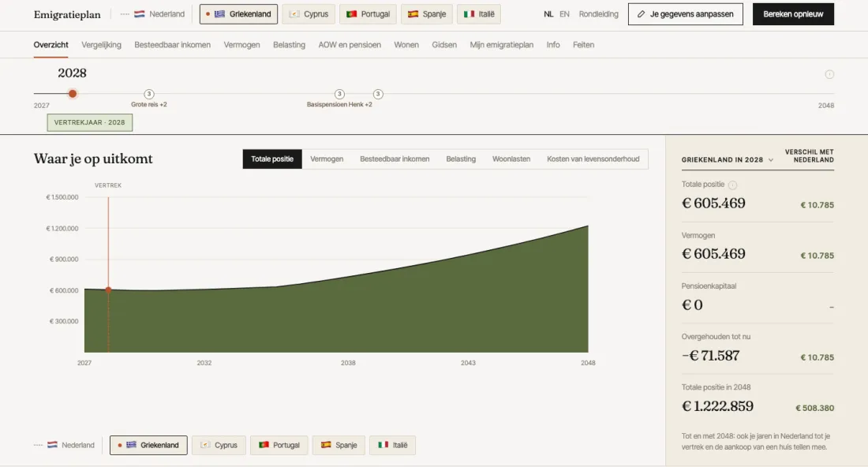Click the Netherlands flag in the header
The width and height of the screenshot is (868, 467).
[x=140, y=14]
